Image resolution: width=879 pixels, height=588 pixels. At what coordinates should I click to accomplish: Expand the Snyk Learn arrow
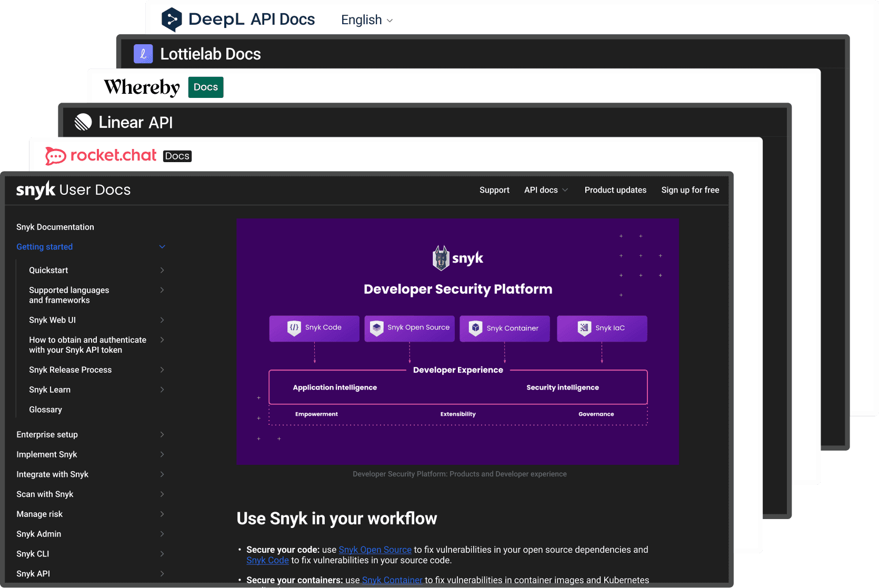pyautogui.click(x=162, y=390)
